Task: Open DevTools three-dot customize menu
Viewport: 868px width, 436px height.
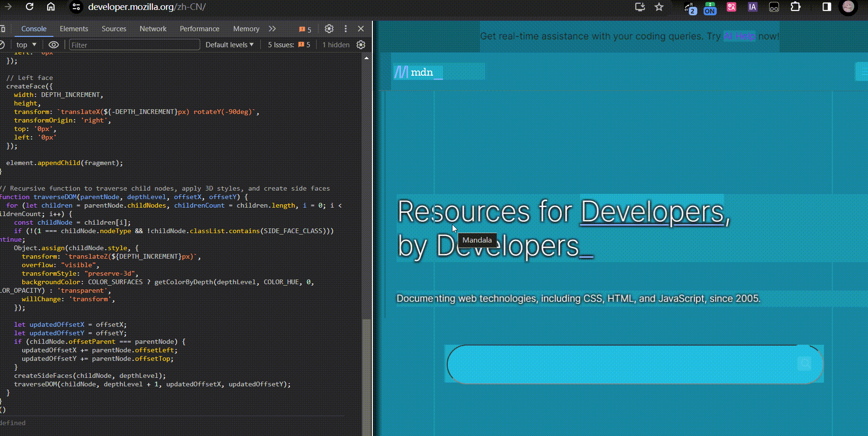Action: [345, 29]
